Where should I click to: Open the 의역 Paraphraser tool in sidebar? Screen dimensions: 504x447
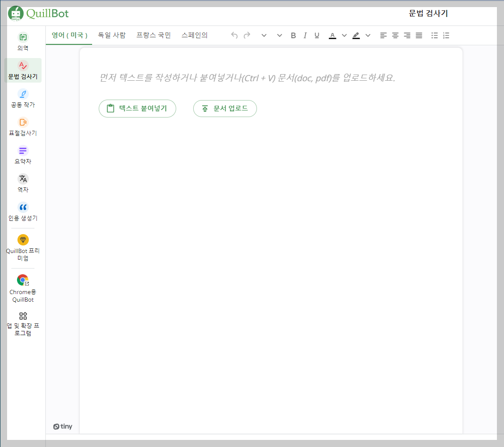[23, 41]
